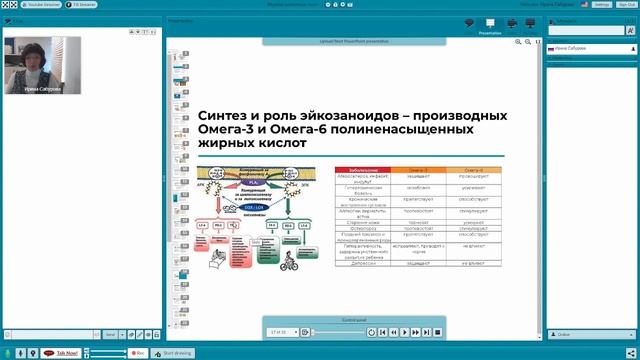
Task: Click the round icon between pencil and lock
Action: tap(148, 335)
